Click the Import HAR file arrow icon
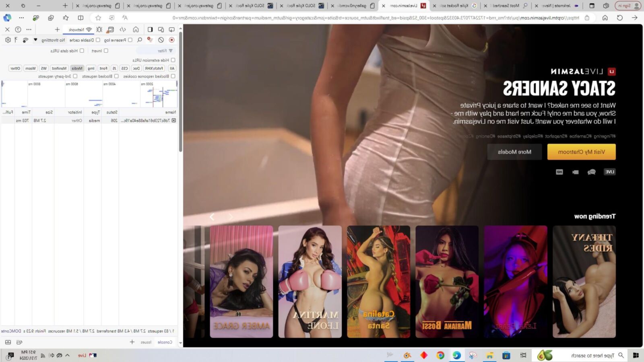The height and width of the screenshot is (362, 644). click(x=16, y=40)
